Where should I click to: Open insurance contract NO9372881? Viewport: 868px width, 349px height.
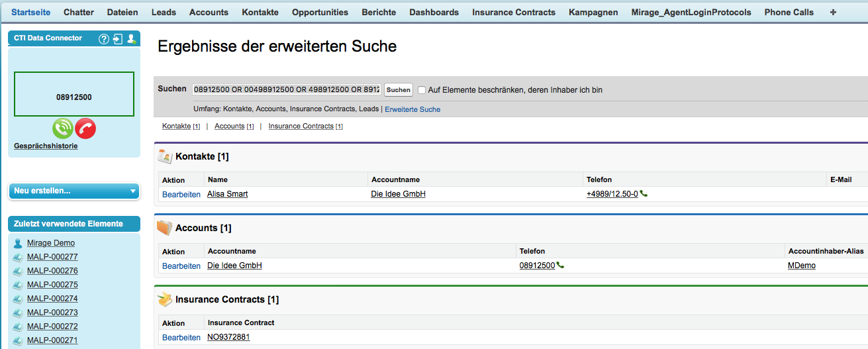click(x=228, y=337)
